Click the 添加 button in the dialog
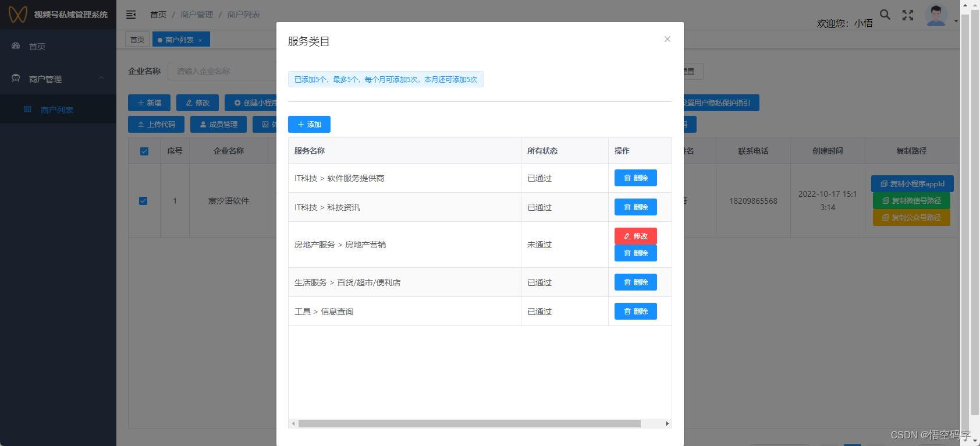The height and width of the screenshot is (446, 980). click(309, 124)
